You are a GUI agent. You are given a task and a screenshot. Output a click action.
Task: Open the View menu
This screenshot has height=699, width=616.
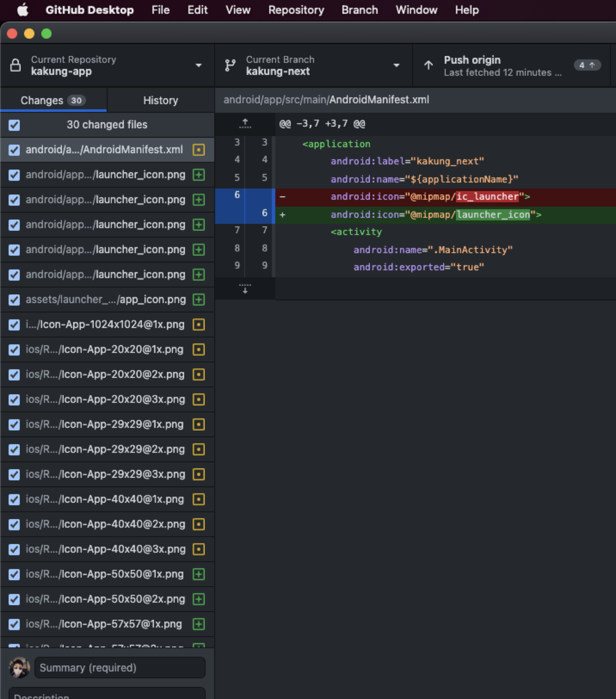point(238,10)
